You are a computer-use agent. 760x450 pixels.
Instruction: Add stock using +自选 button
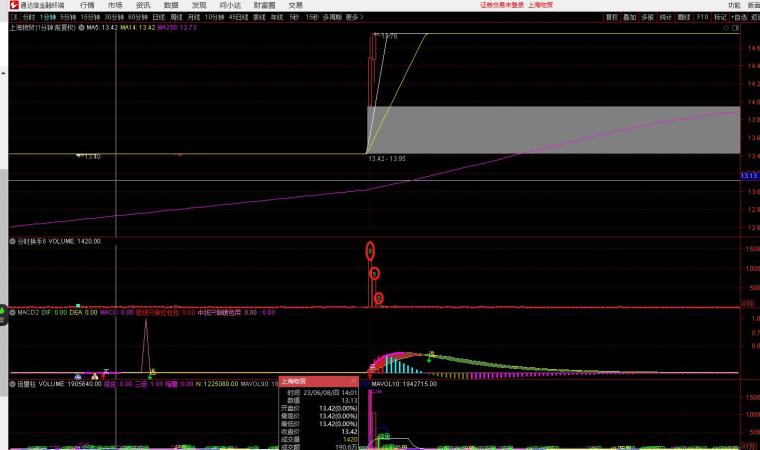[738, 17]
